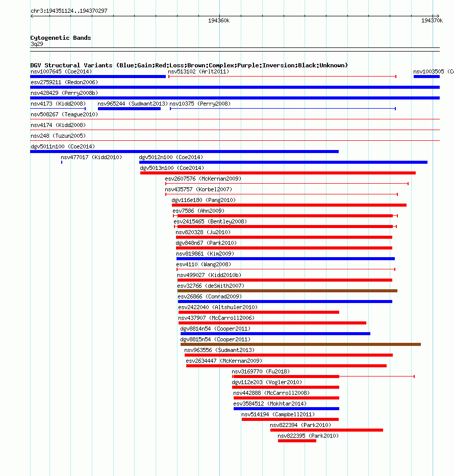Click esv3584512 (Mokhtar2014) label
The image size is (454, 476).
(x=270, y=404)
